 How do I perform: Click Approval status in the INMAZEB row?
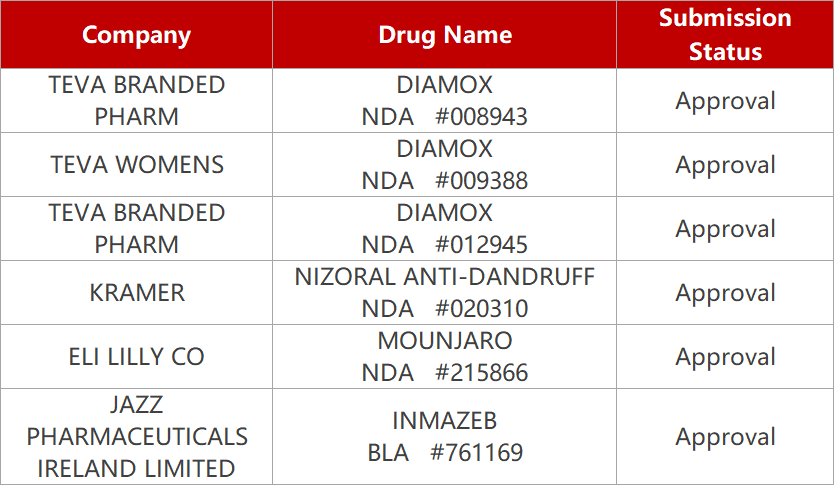point(725,437)
